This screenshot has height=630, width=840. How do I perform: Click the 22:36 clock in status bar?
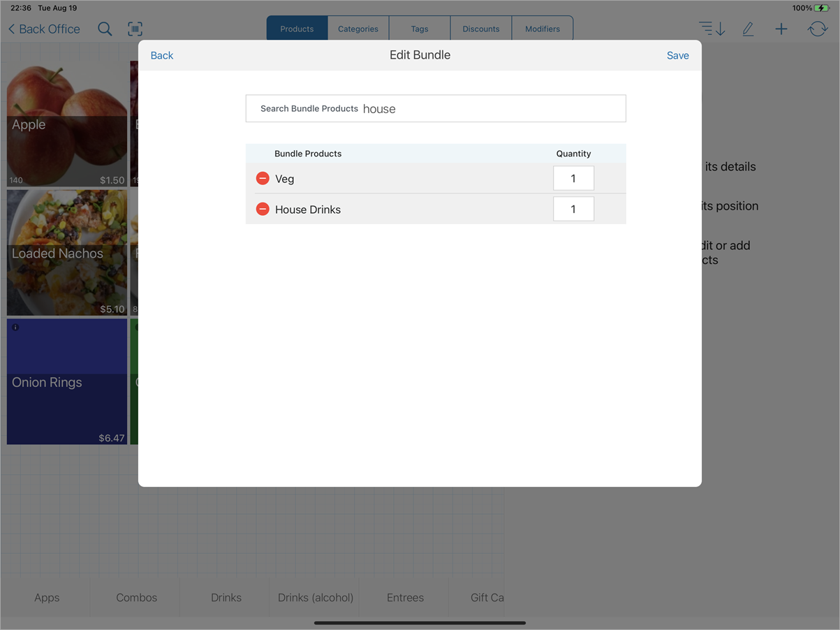coord(21,8)
